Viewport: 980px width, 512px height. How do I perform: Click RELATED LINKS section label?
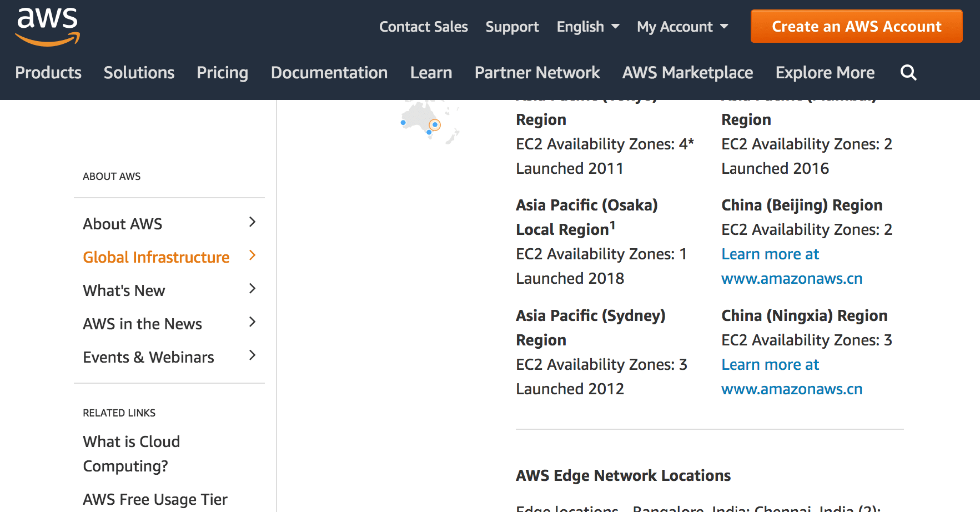119,413
